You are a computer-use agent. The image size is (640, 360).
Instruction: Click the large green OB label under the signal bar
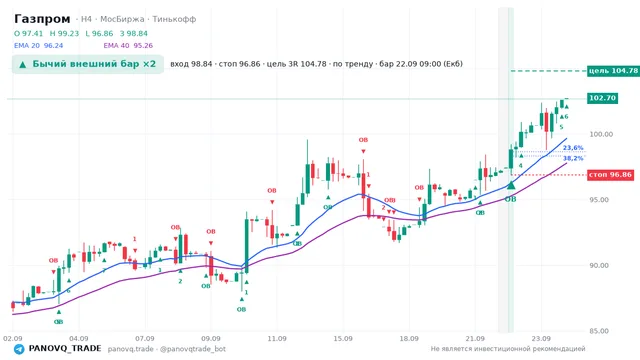510,199
